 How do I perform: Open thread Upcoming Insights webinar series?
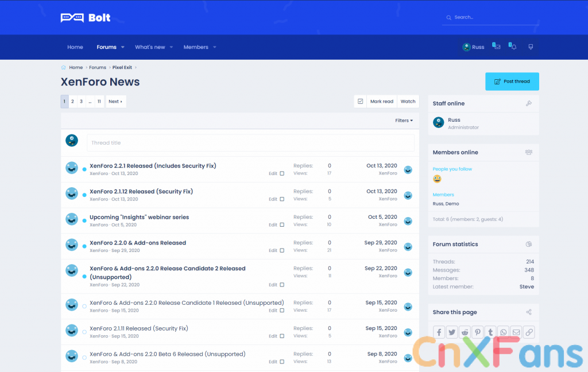139,217
